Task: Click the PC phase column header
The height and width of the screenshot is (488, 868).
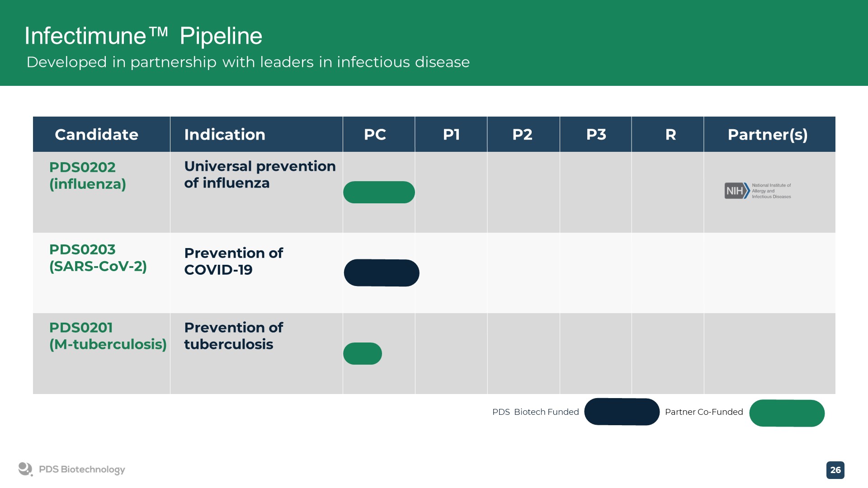Action: (375, 135)
